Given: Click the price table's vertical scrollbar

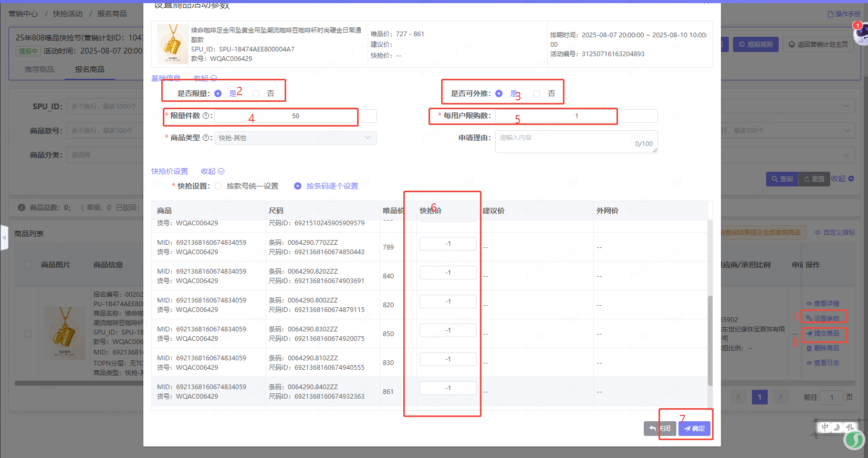Looking at the screenshot, I should (x=710, y=341).
